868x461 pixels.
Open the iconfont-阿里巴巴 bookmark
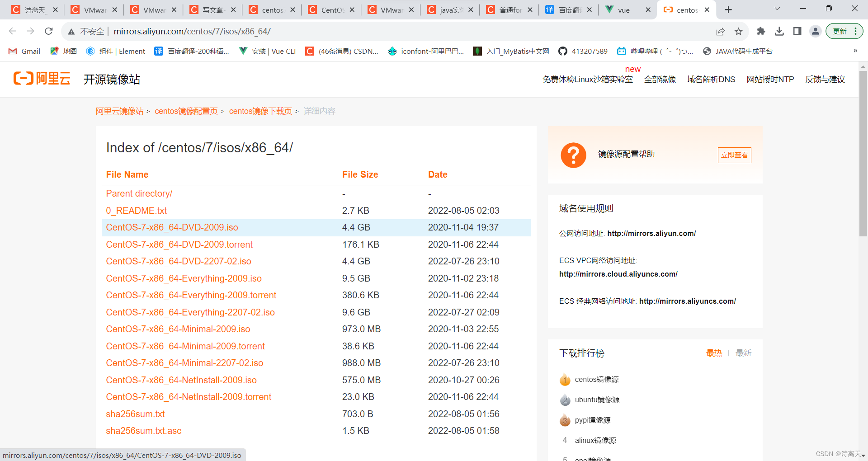pyautogui.click(x=426, y=51)
